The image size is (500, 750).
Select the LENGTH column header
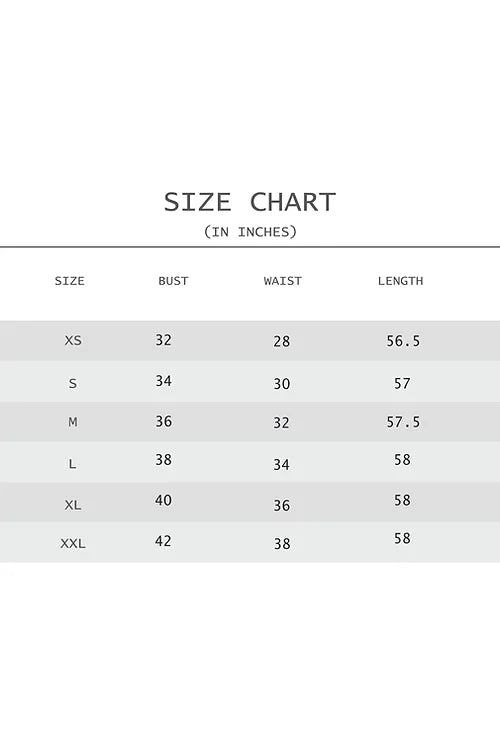coord(400,281)
